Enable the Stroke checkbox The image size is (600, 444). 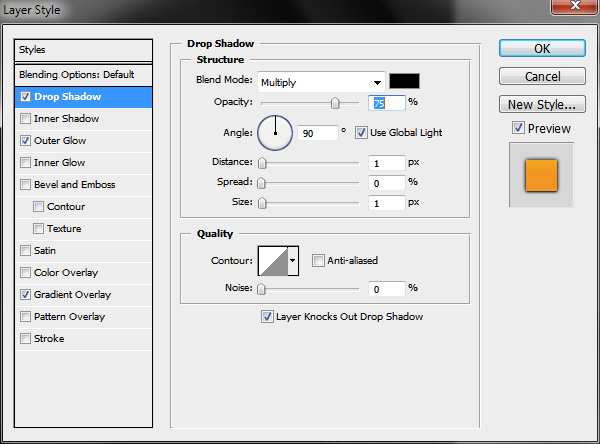click(25, 338)
